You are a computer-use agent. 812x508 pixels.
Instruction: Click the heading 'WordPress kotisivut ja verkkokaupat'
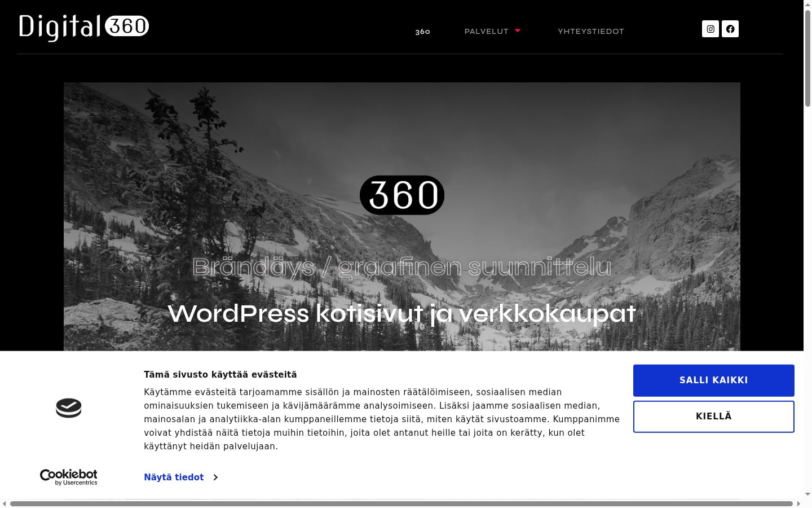pyautogui.click(x=402, y=314)
